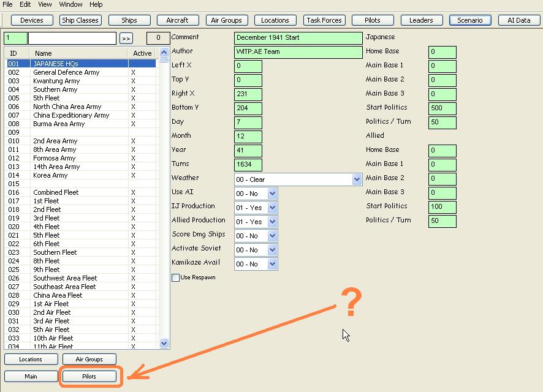Screen dimensions: 543x392
Task: Open the Help menu
Action: (96, 4)
